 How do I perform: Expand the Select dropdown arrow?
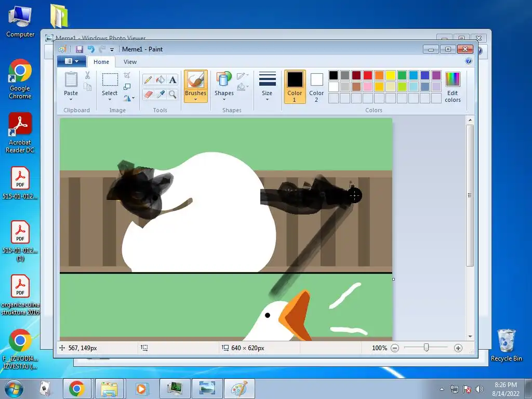[110, 99]
